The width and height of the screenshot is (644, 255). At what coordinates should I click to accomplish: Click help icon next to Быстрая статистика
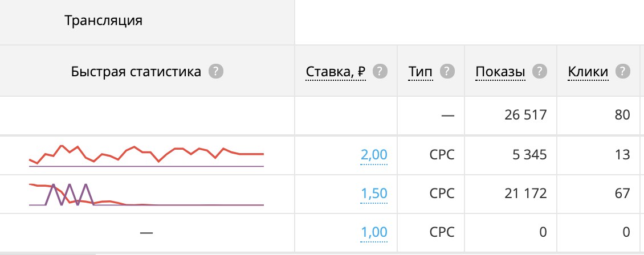(x=216, y=72)
